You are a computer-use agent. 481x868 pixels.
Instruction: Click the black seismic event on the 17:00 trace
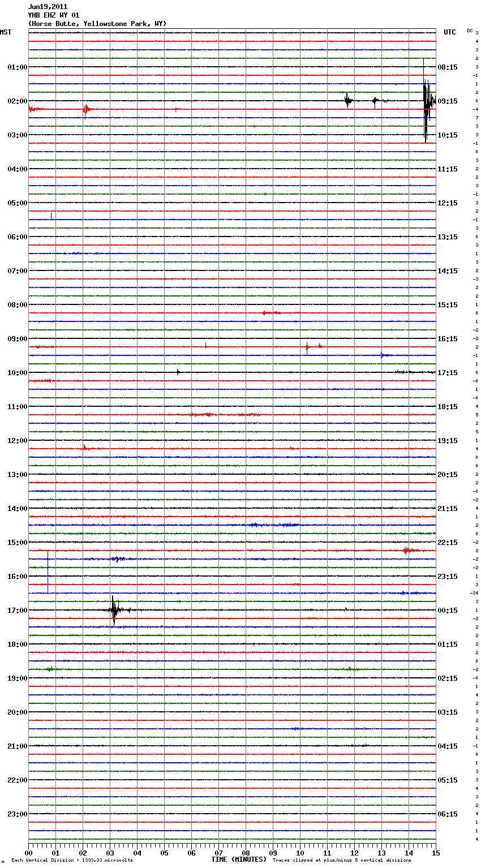point(114,610)
